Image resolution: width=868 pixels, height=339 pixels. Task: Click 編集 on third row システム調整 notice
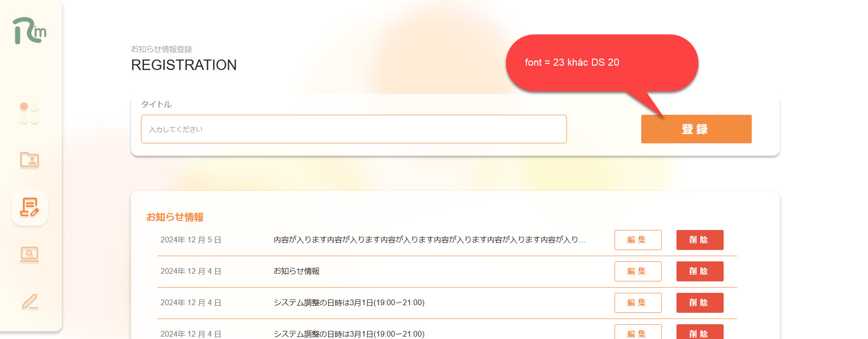(x=638, y=303)
